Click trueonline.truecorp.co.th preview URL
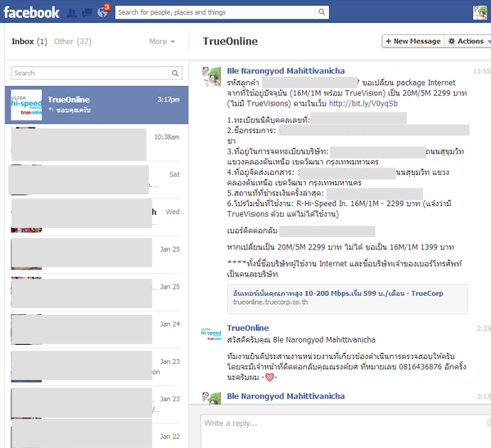Viewport: 491px width, 448px height. click(x=270, y=302)
